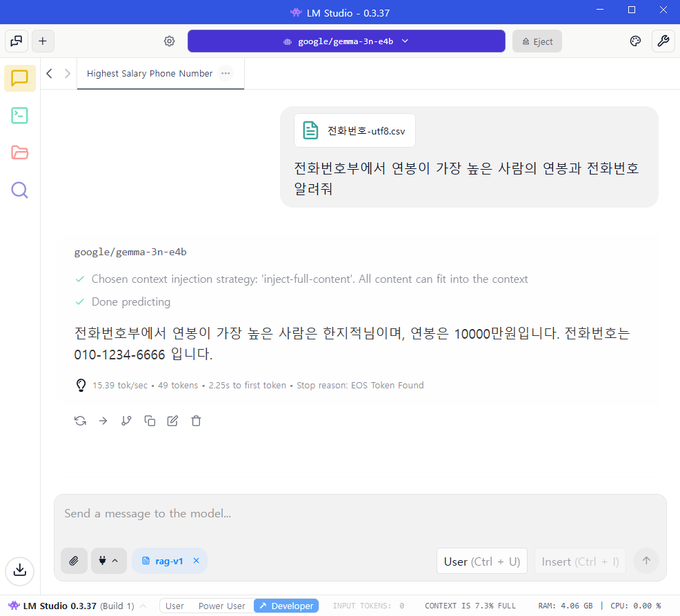
Task: Open the Developer terminal sidebar icon
Action: [20, 115]
